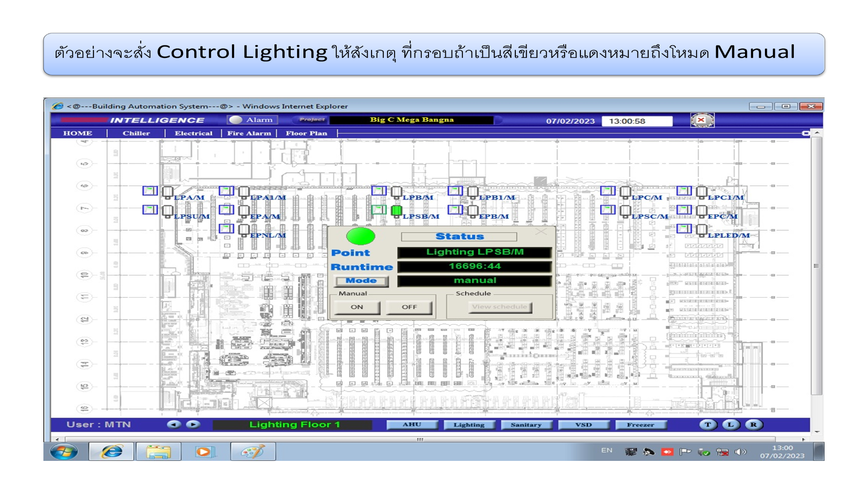Toggle the mode box beside EPB/M
The height and width of the screenshot is (488, 868).
[455, 210]
